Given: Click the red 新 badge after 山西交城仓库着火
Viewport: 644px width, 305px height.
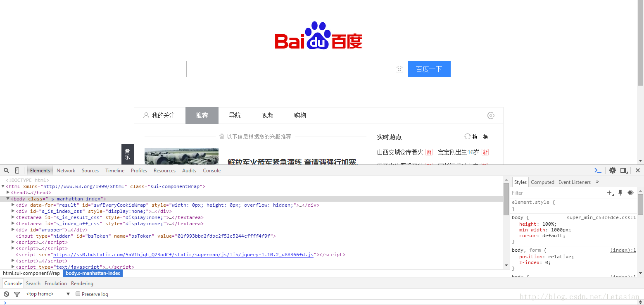Looking at the screenshot, I should 429,152.
